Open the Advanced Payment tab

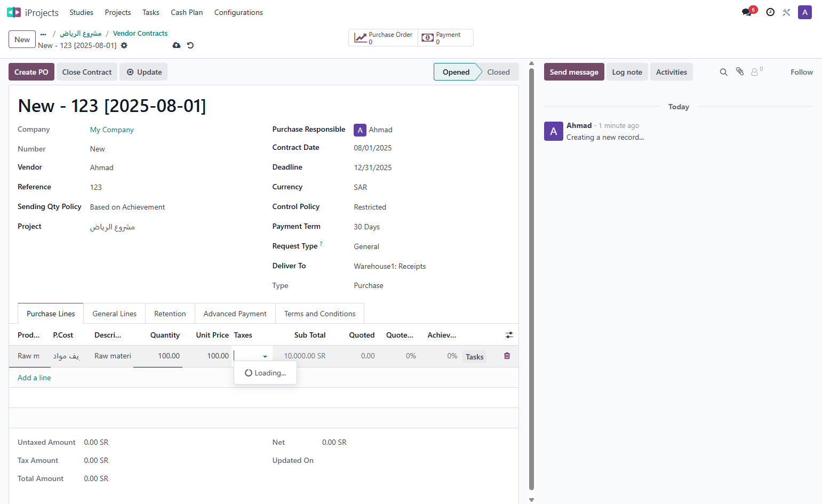(235, 314)
